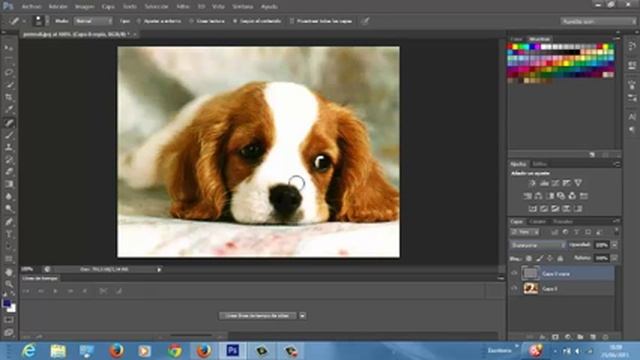Image resolution: width=640 pixels, height=360 pixels.
Task: Select the Capa 0 layer thumbnail
Action: [x=531, y=288]
